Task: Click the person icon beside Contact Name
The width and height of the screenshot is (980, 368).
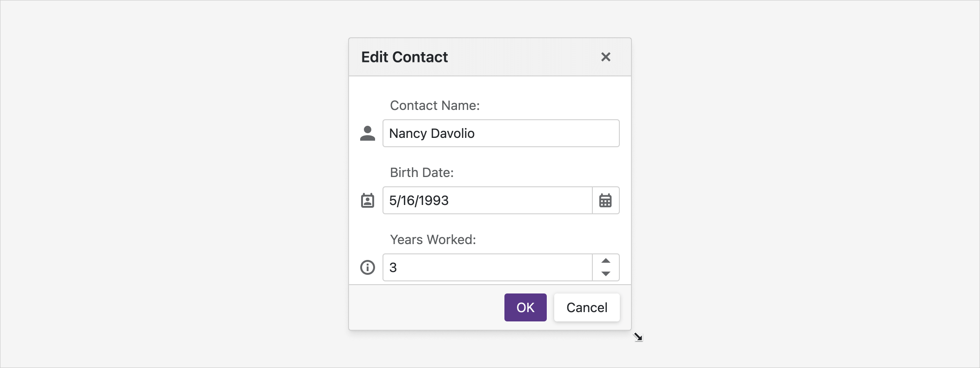Action: tap(368, 134)
